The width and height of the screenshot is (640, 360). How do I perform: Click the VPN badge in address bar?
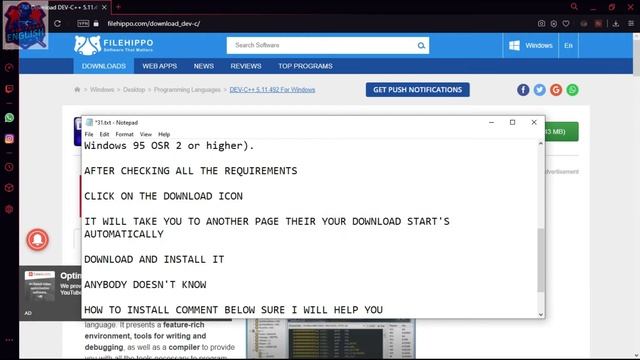[83, 24]
